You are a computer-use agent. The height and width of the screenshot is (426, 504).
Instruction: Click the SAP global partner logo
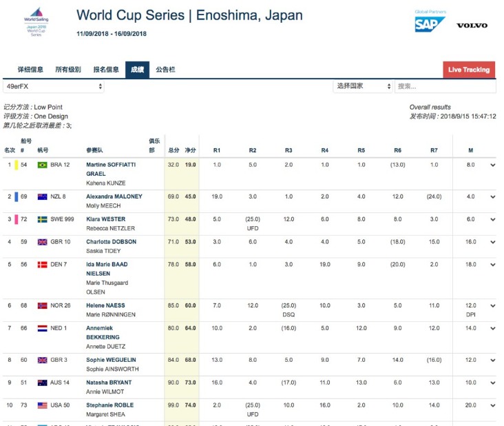point(430,24)
